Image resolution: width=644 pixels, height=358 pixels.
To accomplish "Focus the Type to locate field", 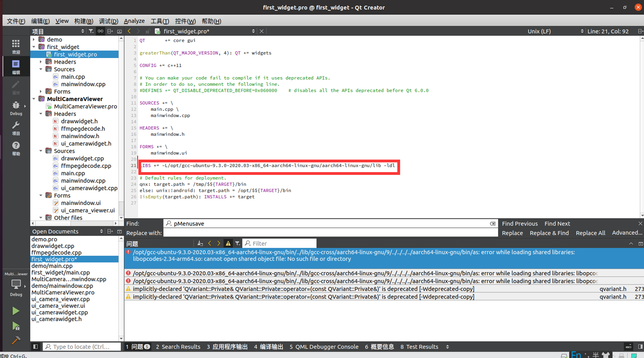I will 82,347.
